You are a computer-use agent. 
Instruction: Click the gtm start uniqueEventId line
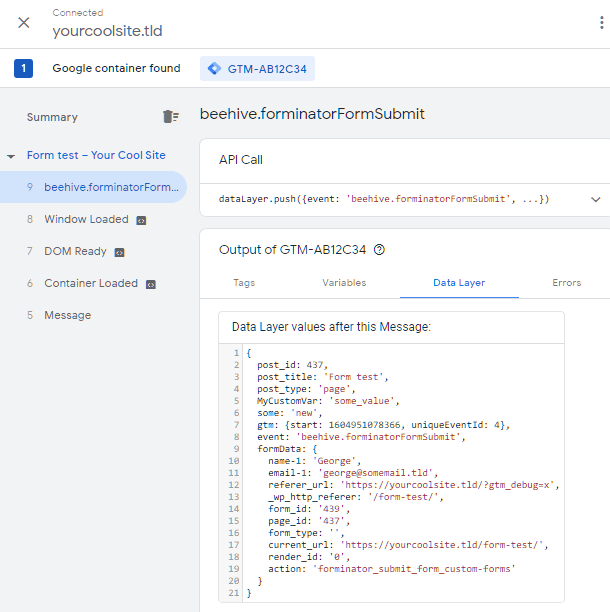coord(384,425)
